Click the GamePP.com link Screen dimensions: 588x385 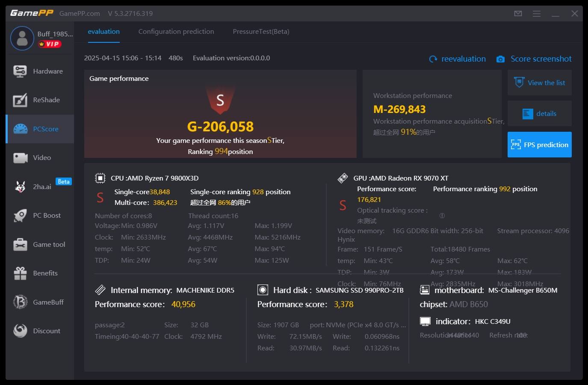(x=80, y=14)
